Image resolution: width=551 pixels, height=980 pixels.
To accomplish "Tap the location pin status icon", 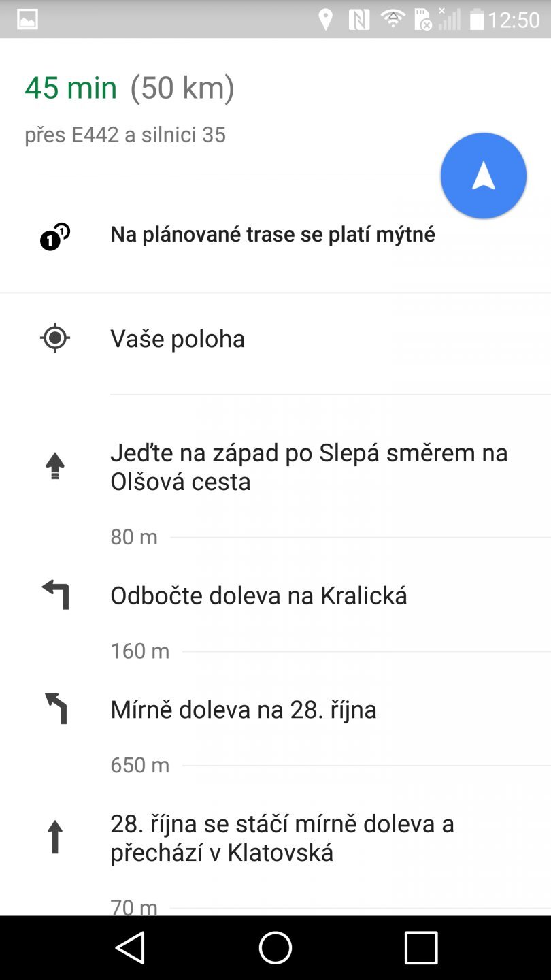I will (326, 20).
